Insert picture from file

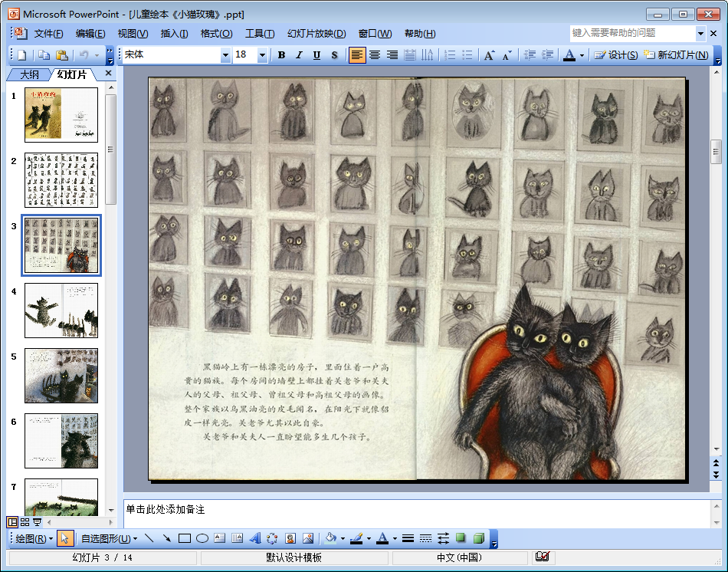click(308, 538)
